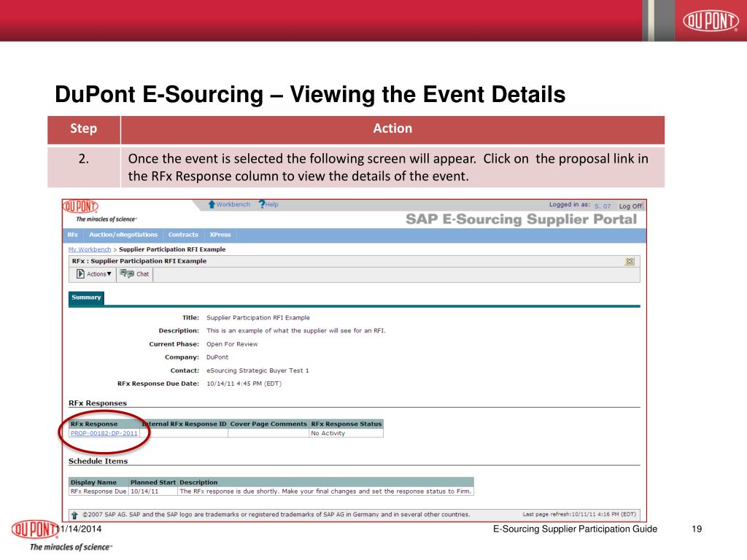747x560 pixels.
Task: Click the Schedule Items section heading
Action: [98, 462]
